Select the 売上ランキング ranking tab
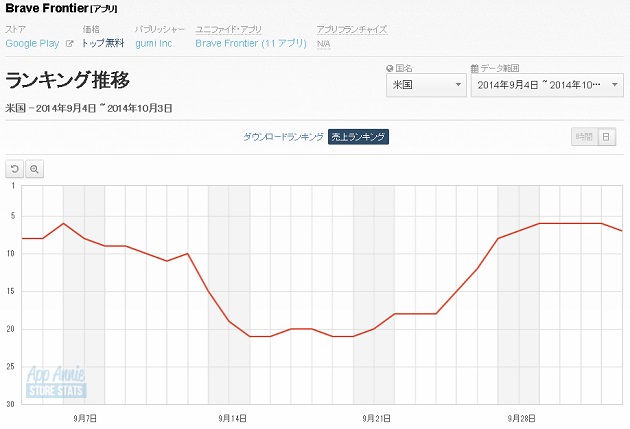The width and height of the screenshot is (630, 429). [x=358, y=137]
